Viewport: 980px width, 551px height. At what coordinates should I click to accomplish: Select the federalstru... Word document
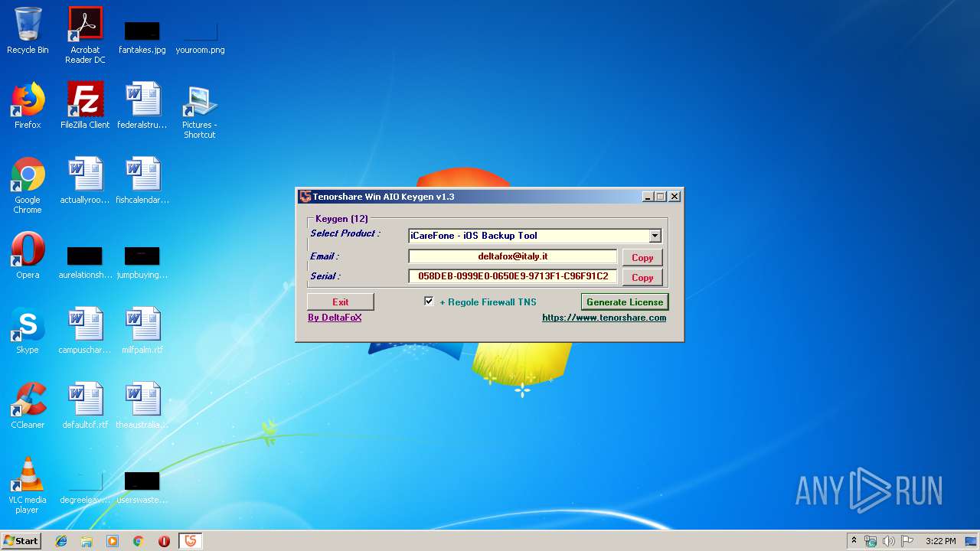(x=142, y=106)
